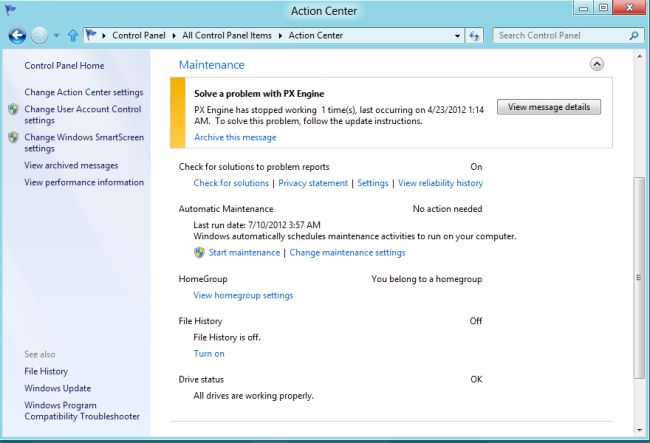Click the Action Center flag in title bar

click(x=10, y=10)
